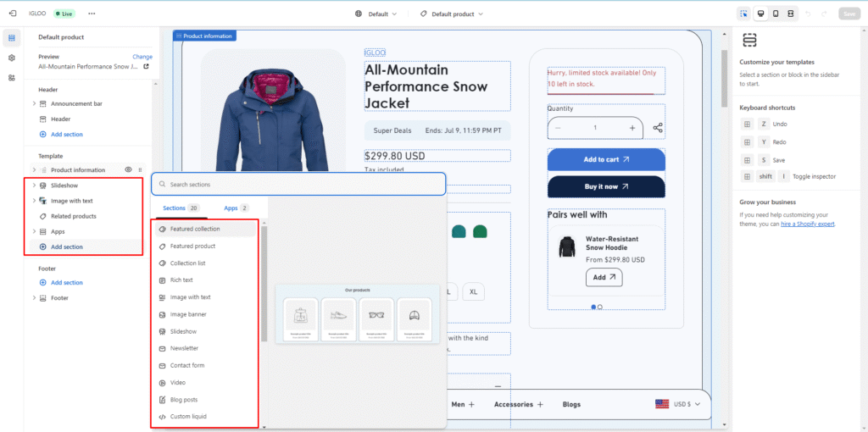Viewport: 868px width, 432px height.
Task: Open the USD currency selector
Action: (679, 404)
